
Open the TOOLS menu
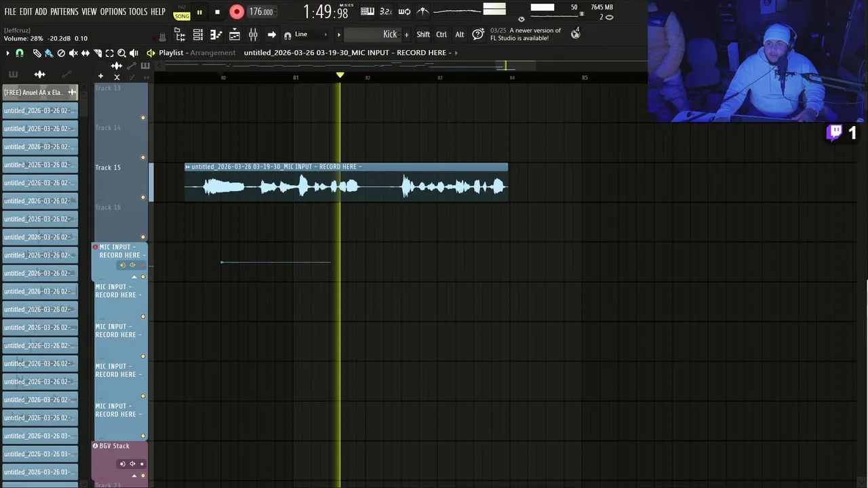tap(138, 12)
